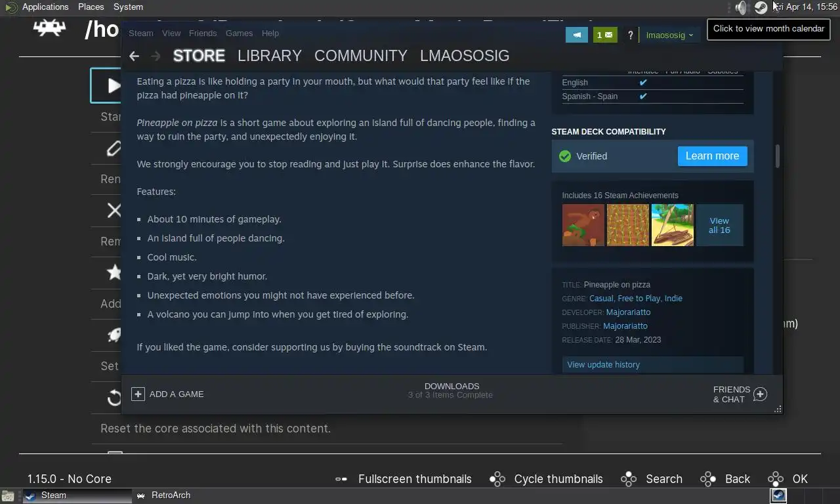Click RetroArch OK gamepad button hint
This screenshot has height=504, width=840.
point(787,479)
